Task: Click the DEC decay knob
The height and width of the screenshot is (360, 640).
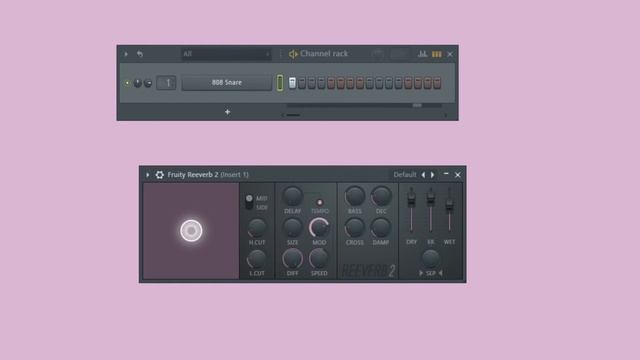Action: (x=381, y=197)
